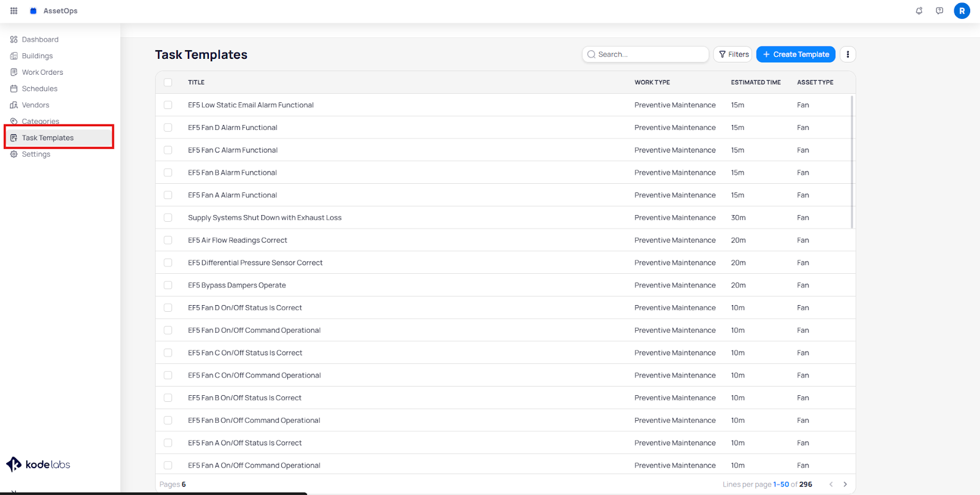980x495 pixels.
Task: Click the Settings gear icon in sidebar
Action: 13,154
